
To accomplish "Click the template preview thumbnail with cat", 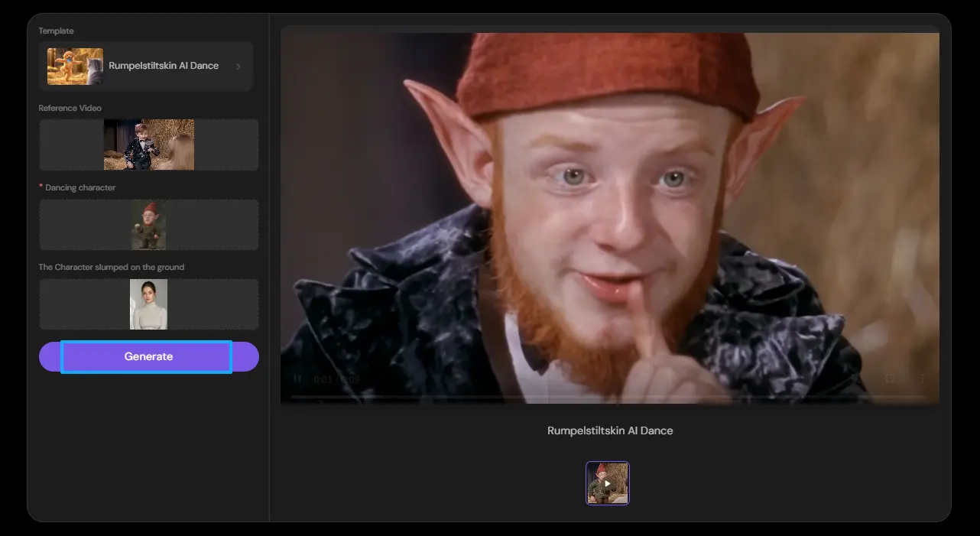I will (x=75, y=67).
